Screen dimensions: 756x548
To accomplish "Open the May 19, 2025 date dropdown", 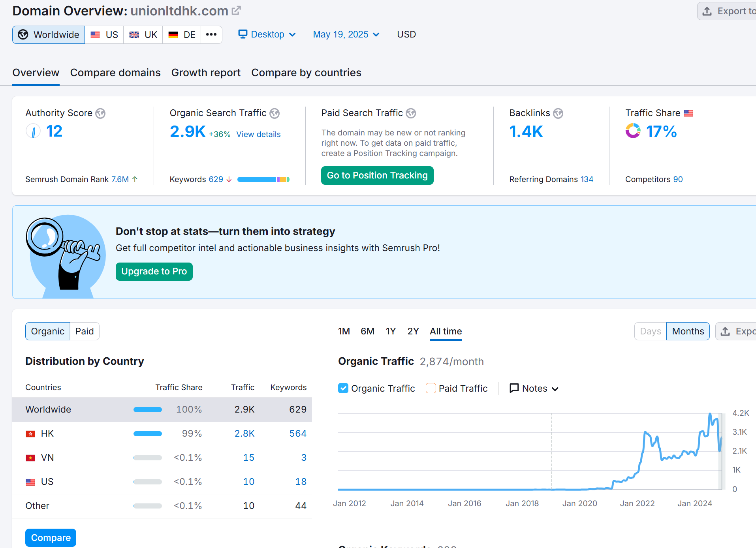I will click(x=346, y=34).
